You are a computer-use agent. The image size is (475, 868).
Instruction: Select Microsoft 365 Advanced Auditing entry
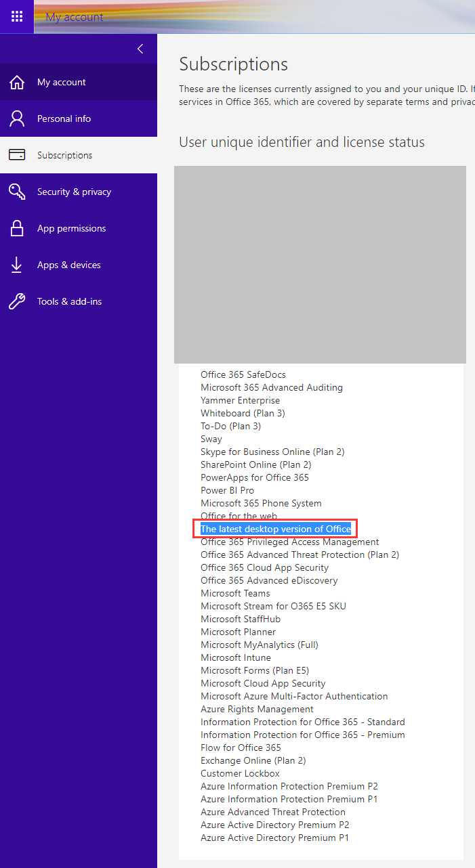tap(272, 387)
